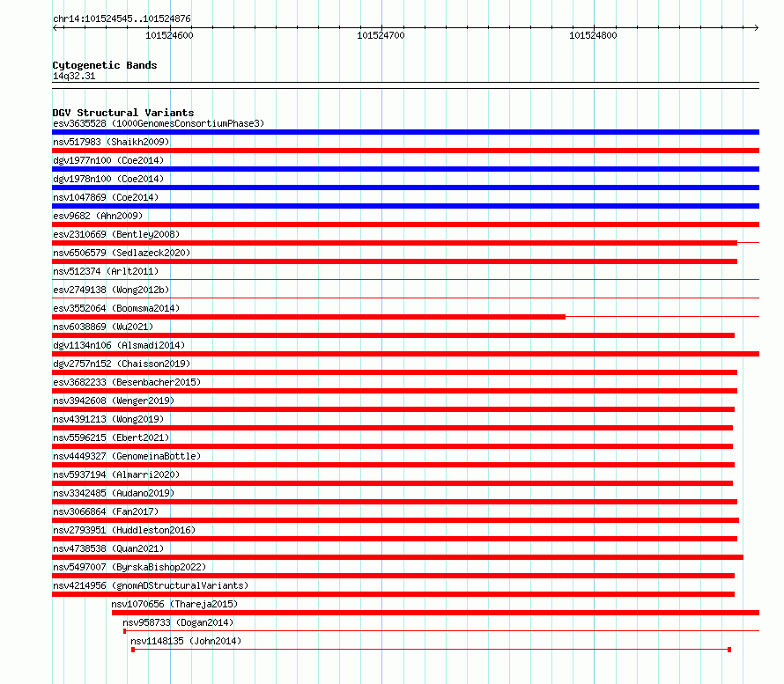784x684 pixels.
Task: Open variant esv2749138 (Wong2012b)
Action: (111, 290)
